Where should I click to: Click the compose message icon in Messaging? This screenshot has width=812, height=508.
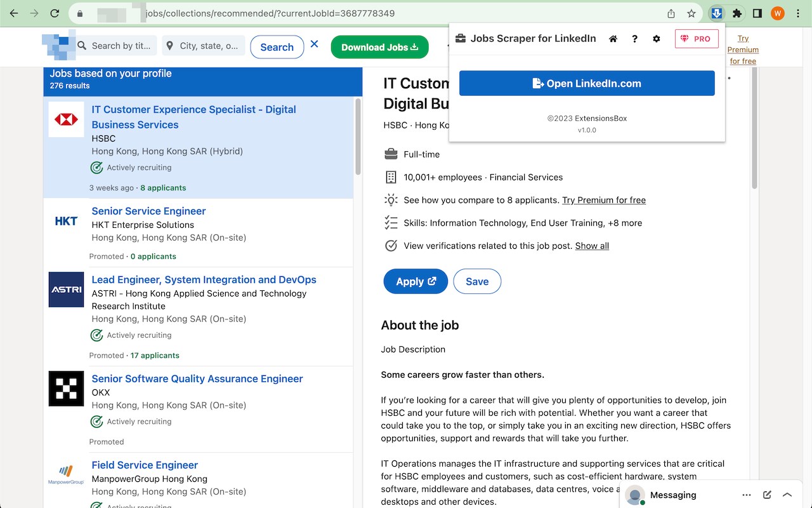[x=767, y=495]
